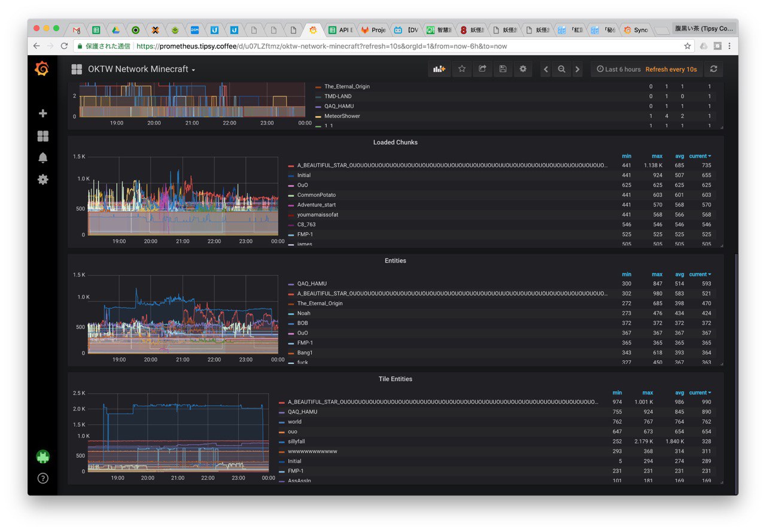Sort Entities legend by current column
The width and height of the screenshot is (766, 532).
tap(700, 275)
